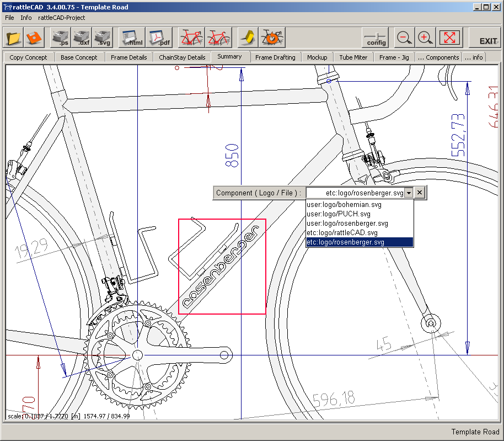
Task: Choose user:logo/rosenberger.svg from the list
Action: [x=360, y=223]
